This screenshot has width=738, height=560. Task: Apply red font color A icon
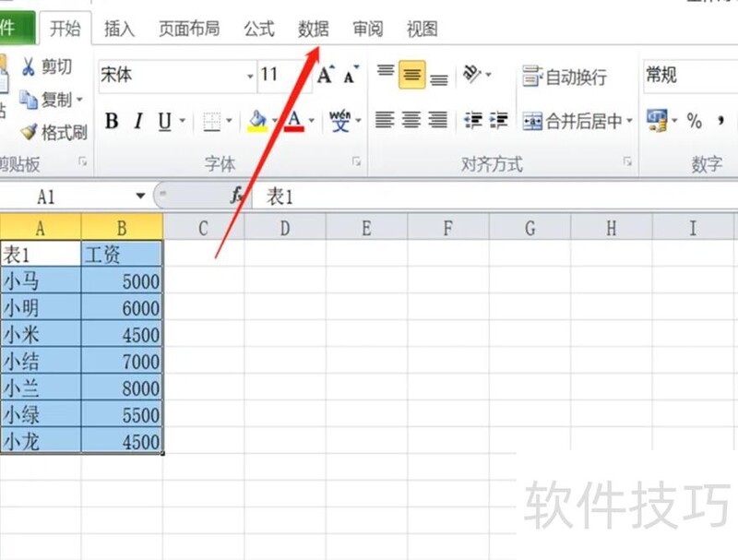[x=294, y=121]
